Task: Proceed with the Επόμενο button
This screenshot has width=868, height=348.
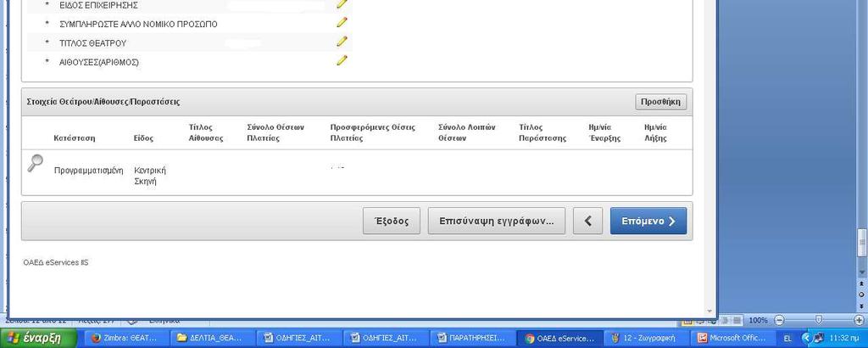Action: (x=648, y=221)
